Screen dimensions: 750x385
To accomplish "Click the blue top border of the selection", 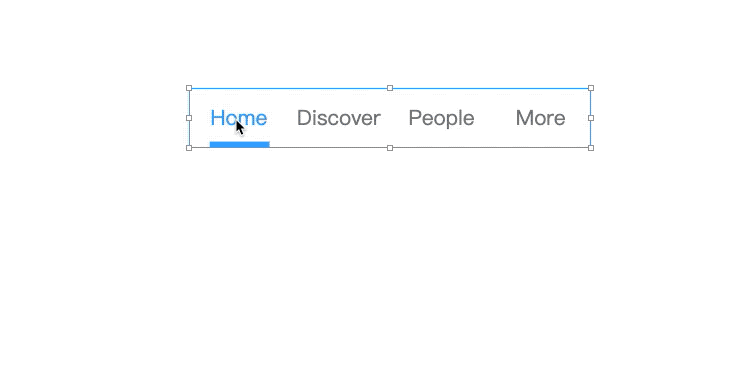I will (289, 88).
